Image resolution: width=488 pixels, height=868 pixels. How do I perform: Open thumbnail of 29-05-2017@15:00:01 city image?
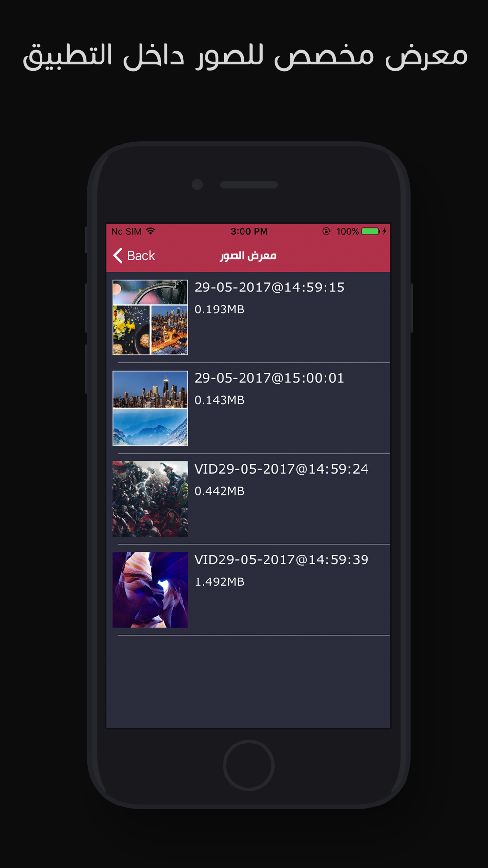[x=150, y=408]
